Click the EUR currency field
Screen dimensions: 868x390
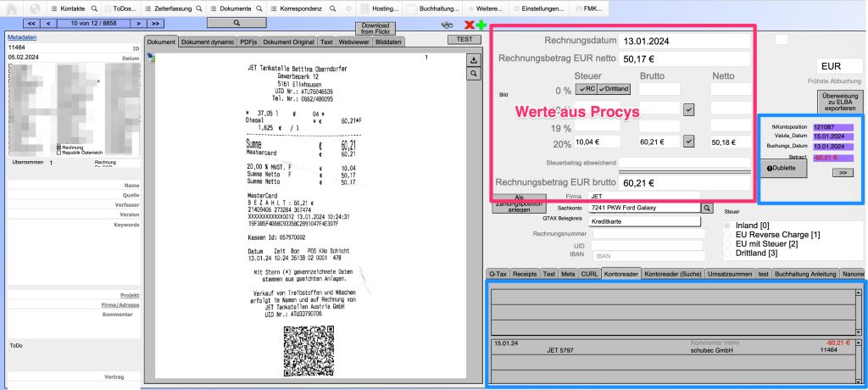840,66
